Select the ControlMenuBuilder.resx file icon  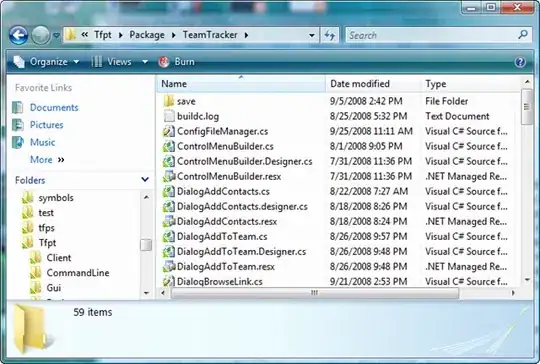pyautogui.click(x=169, y=176)
